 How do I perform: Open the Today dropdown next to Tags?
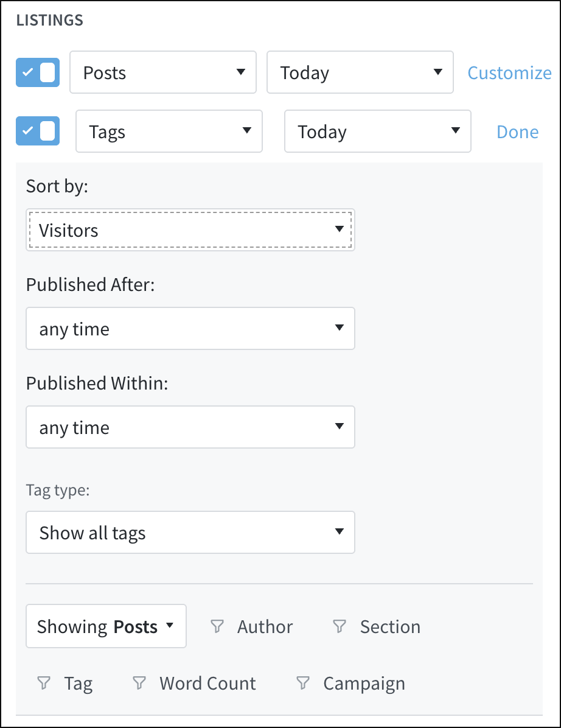[378, 131]
